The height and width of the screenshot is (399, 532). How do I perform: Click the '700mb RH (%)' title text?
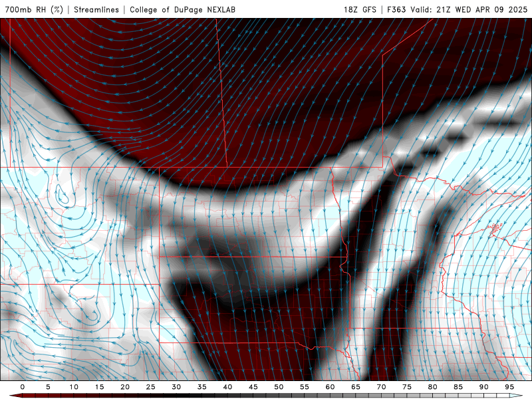(x=34, y=10)
